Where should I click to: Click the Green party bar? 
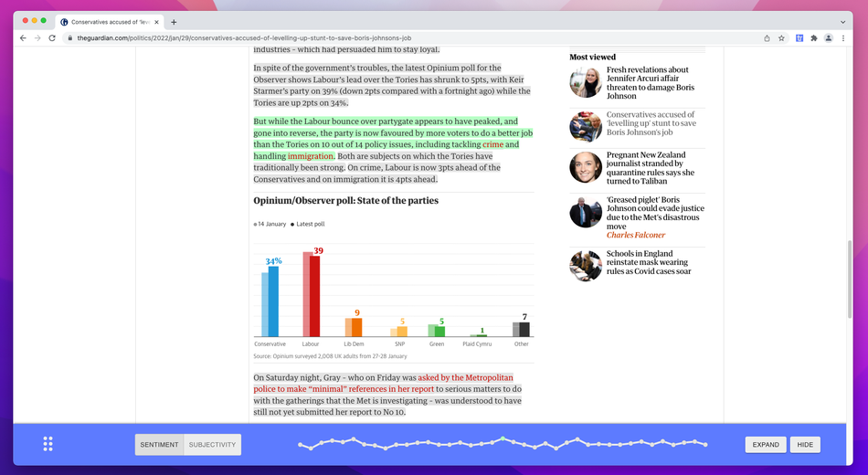tap(439, 331)
